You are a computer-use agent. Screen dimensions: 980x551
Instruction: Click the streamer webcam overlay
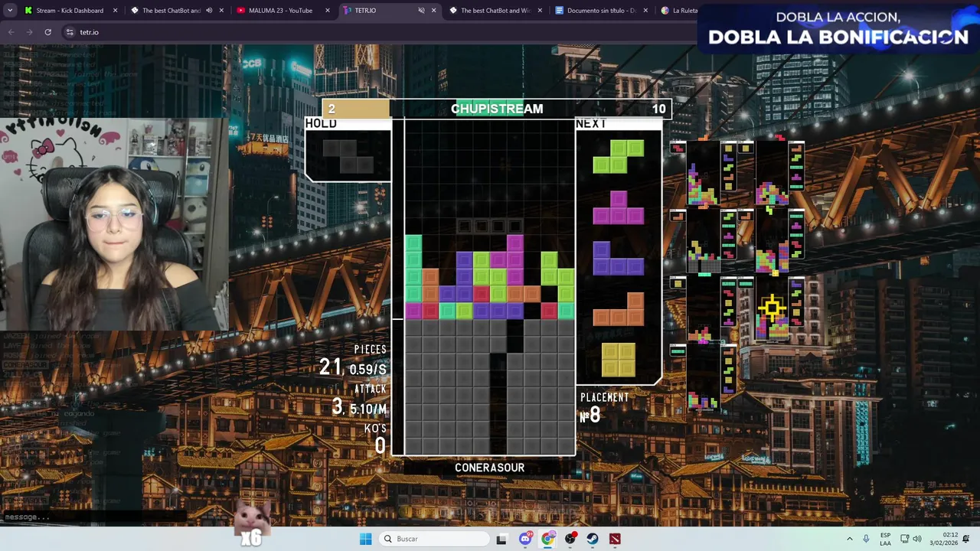coord(114,223)
